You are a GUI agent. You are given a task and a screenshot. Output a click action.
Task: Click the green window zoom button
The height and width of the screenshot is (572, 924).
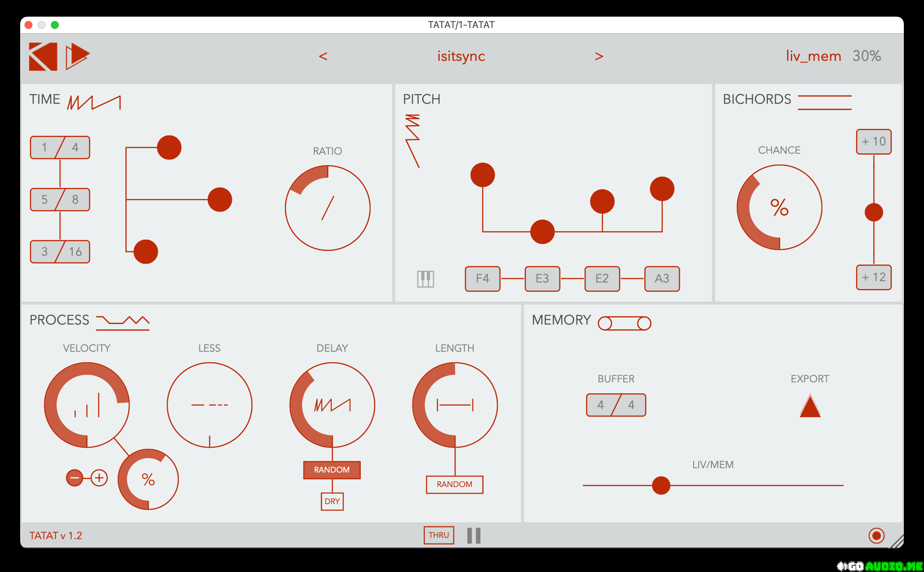[x=55, y=25]
